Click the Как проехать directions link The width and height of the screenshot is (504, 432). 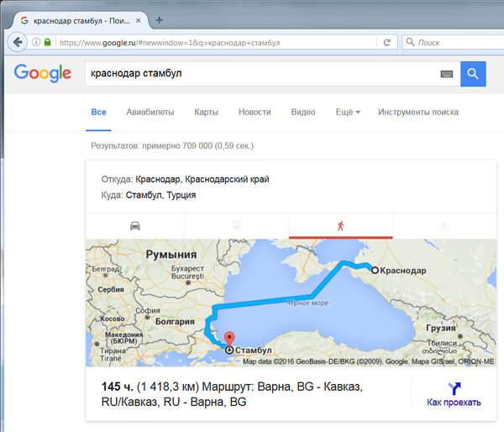point(454,394)
